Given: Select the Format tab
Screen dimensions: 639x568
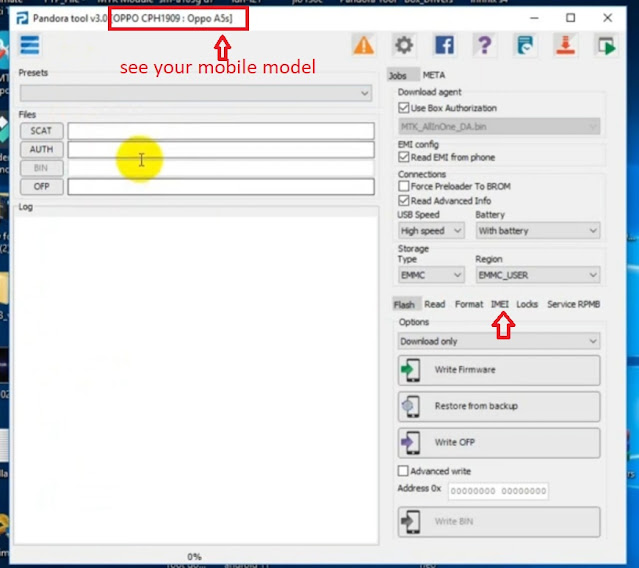Looking at the screenshot, I should (469, 304).
